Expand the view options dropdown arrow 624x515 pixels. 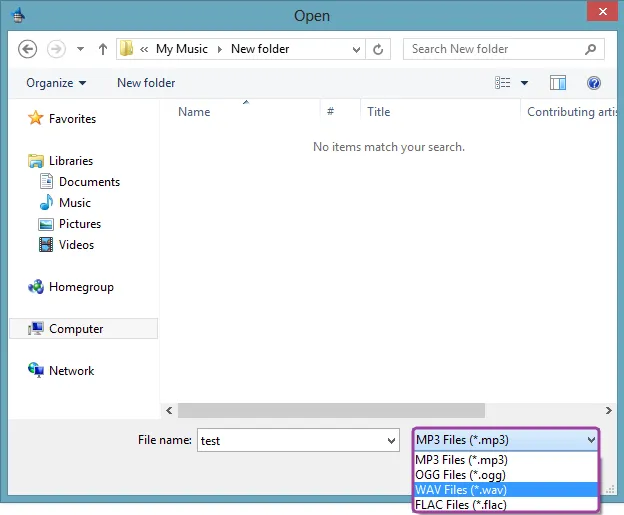pyautogui.click(x=525, y=83)
